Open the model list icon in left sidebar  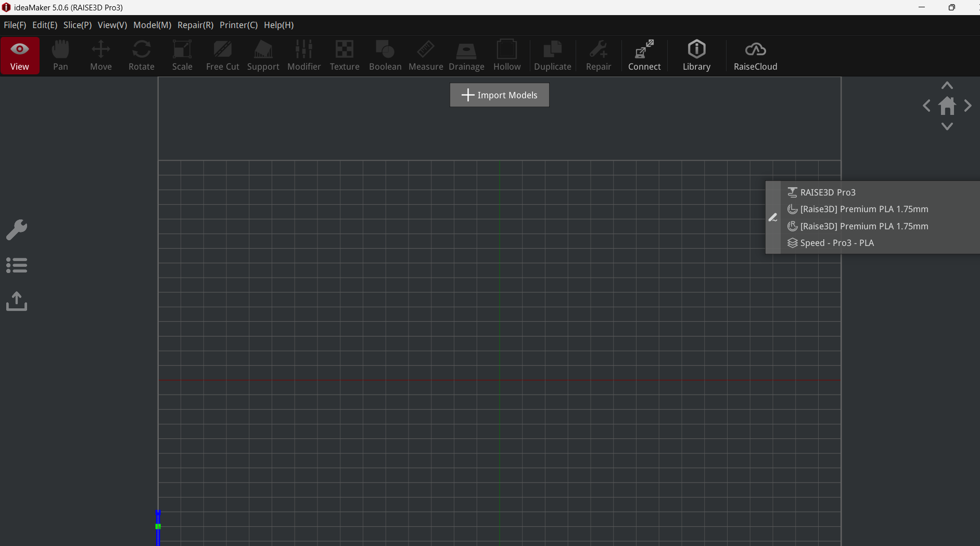(x=17, y=265)
